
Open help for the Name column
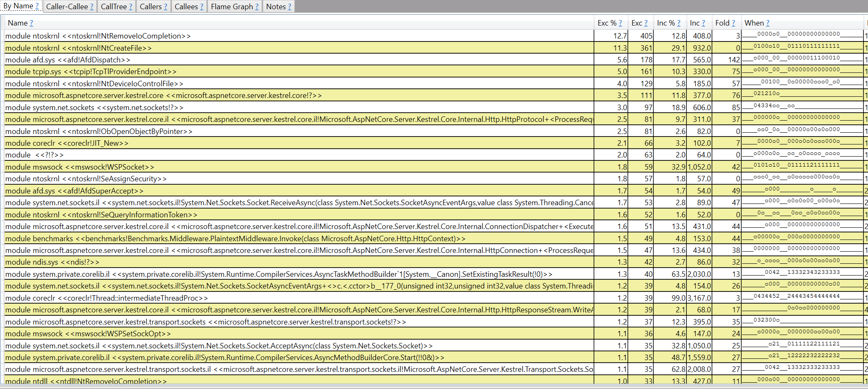click(x=32, y=23)
